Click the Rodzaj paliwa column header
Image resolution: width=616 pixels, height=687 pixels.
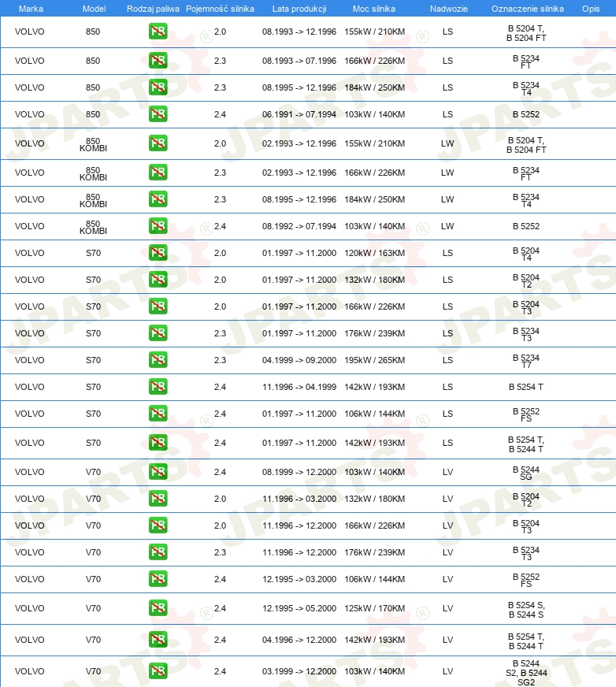[153, 9]
